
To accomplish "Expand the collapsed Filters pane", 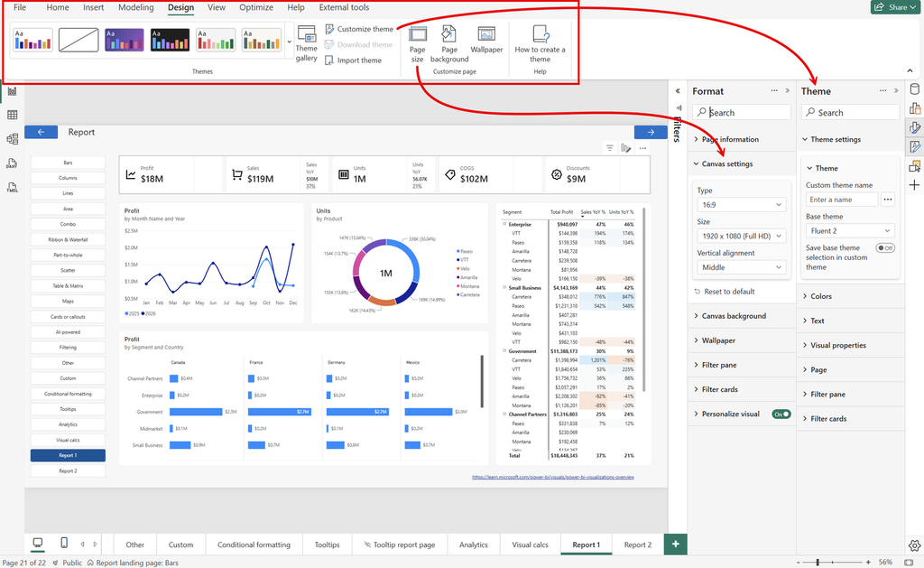I will (678, 91).
